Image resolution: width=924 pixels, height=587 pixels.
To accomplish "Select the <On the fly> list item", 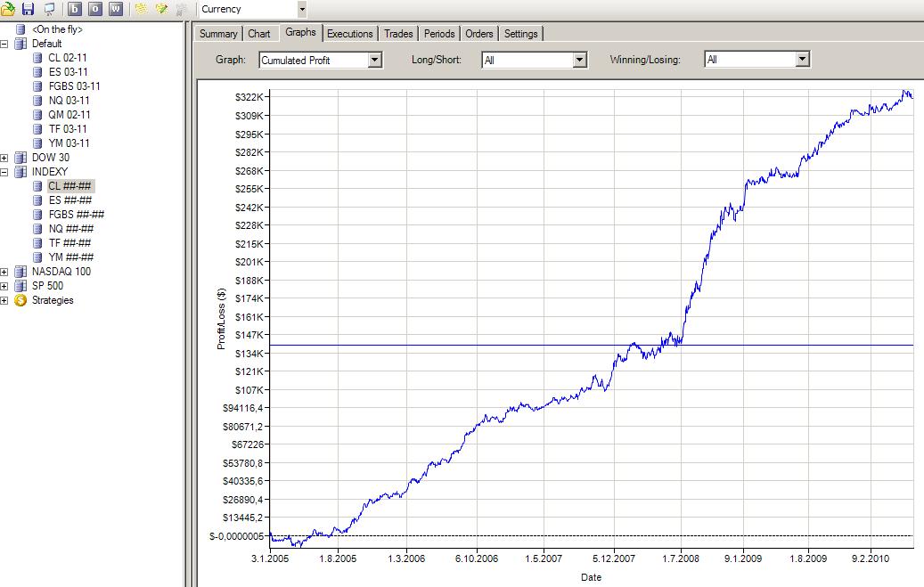I will point(56,29).
